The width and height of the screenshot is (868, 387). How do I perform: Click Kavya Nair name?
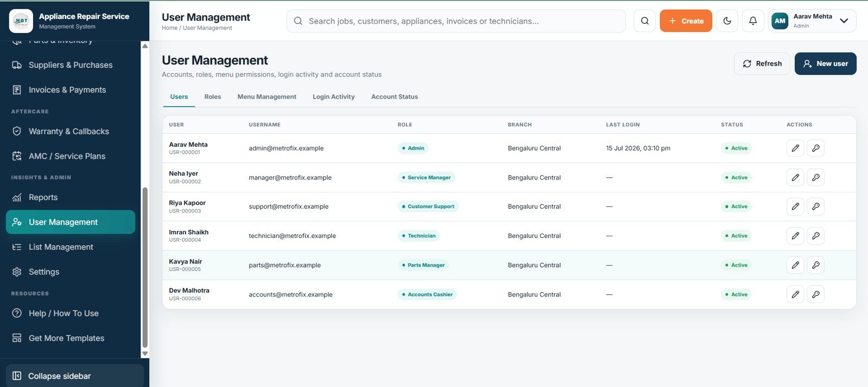[x=186, y=261]
